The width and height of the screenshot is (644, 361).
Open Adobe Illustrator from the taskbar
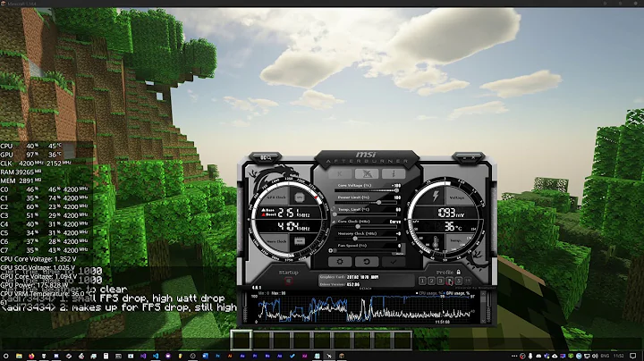click(230, 356)
